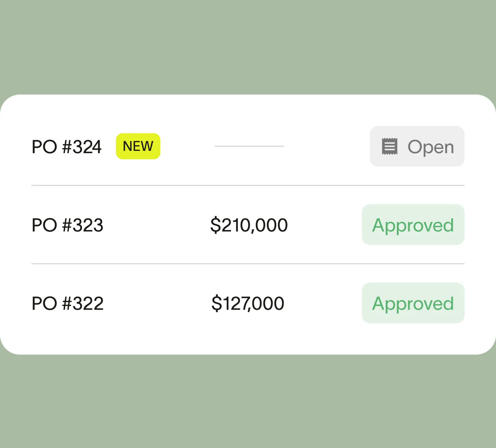The width and height of the screenshot is (496, 448).
Task: Click the NEW badge next to PO #324
Action: click(138, 146)
